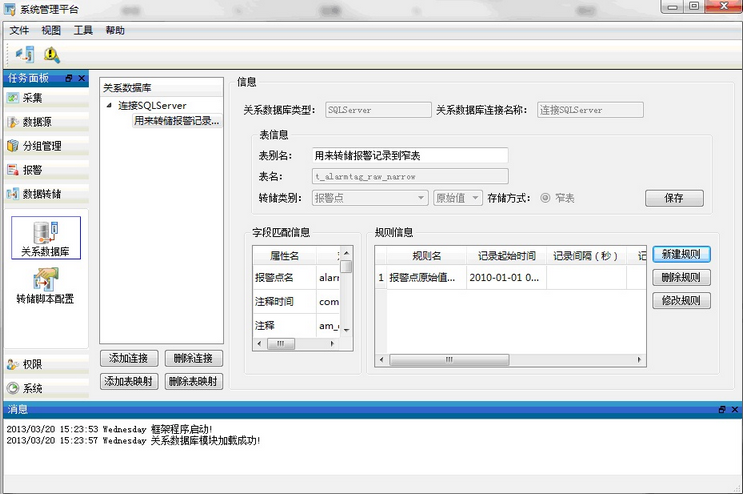Click the 关系数据库模块加载成功! log message
This screenshot has width=743, height=494.
click(206, 440)
